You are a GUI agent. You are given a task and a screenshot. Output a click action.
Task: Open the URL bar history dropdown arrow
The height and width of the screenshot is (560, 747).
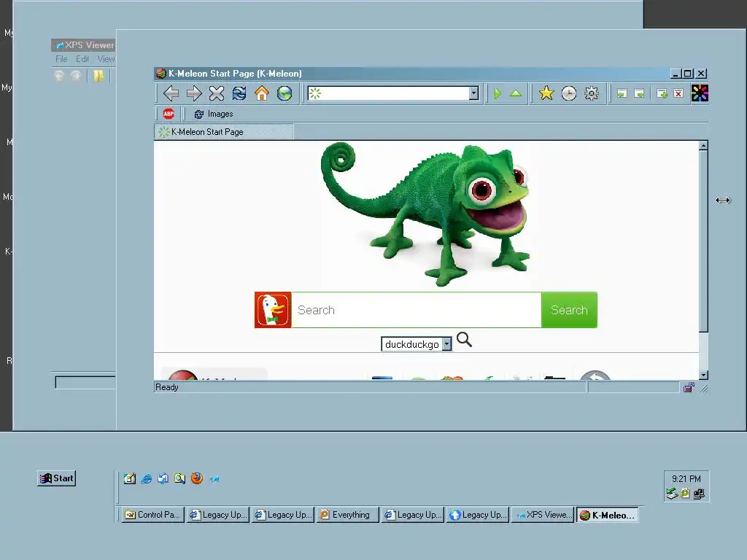click(x=473, y=93)
